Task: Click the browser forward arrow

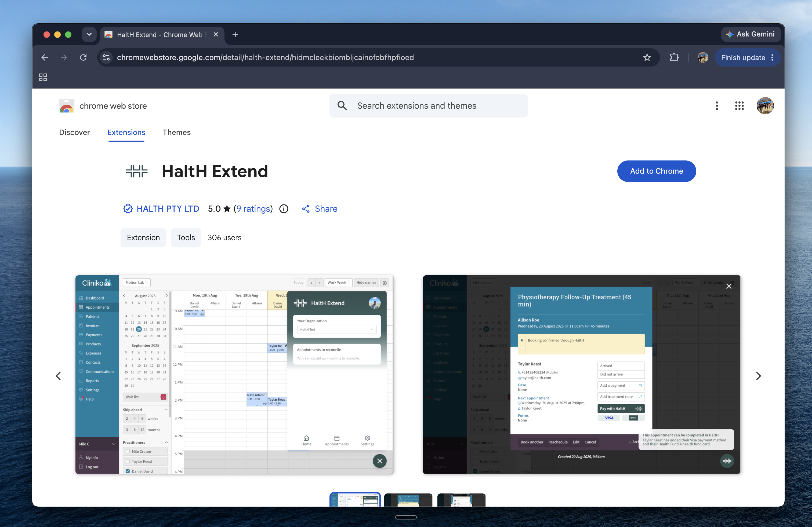Action: pos(64,57)
